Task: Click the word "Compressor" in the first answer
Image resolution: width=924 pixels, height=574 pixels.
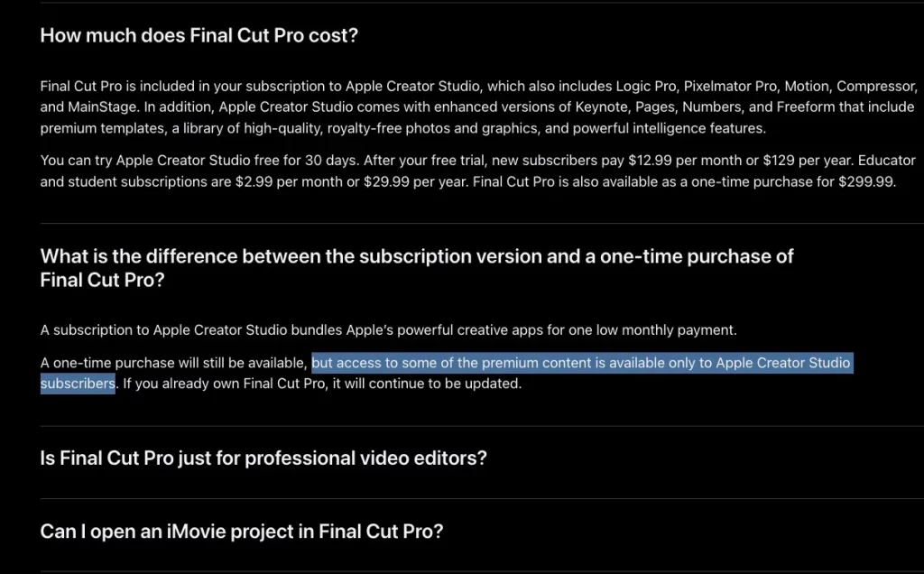Action: pyautogui.click(x=876, y=87)
